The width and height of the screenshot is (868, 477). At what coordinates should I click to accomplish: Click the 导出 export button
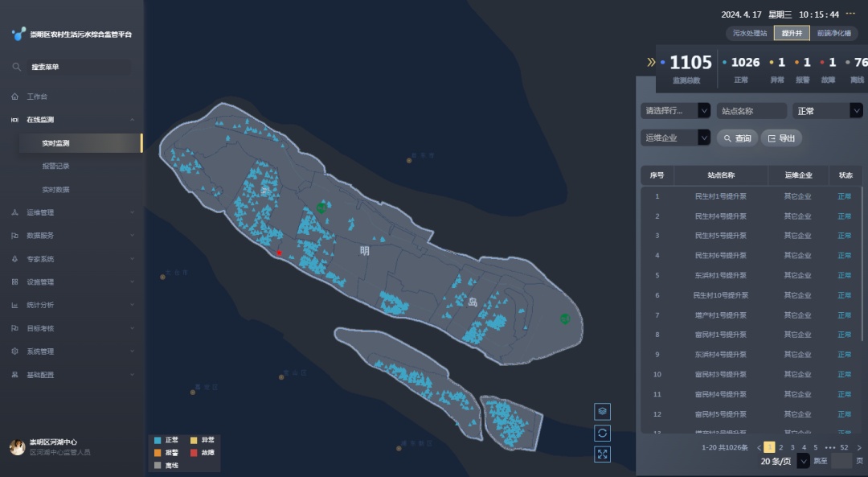click(781, 138)
